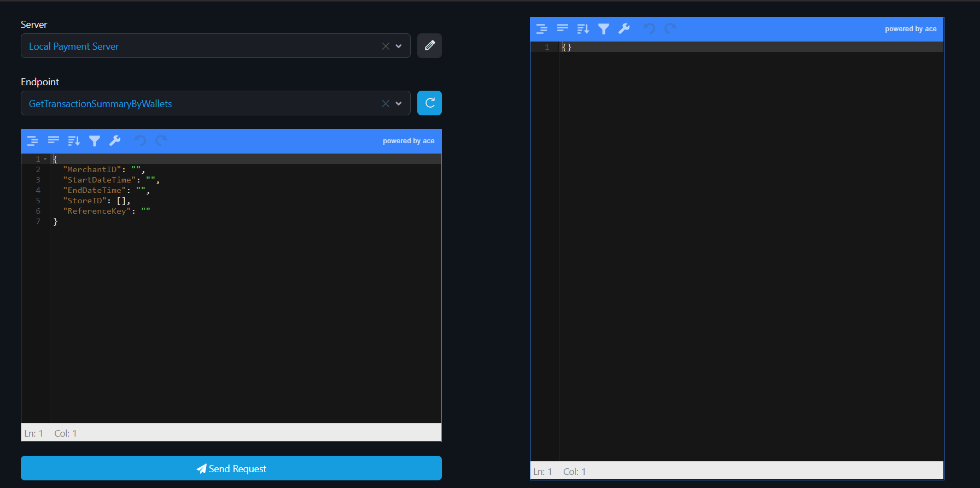Open the request editor's 'powered by ace' link
980x488 pixels.
409,141
